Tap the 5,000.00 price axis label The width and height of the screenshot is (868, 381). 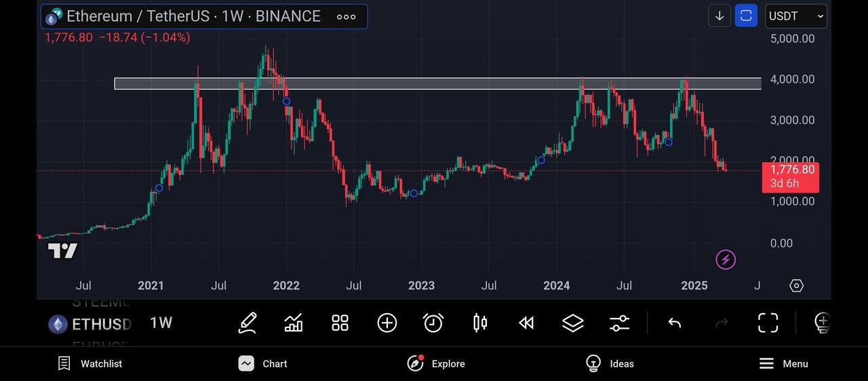coord(792,39)
